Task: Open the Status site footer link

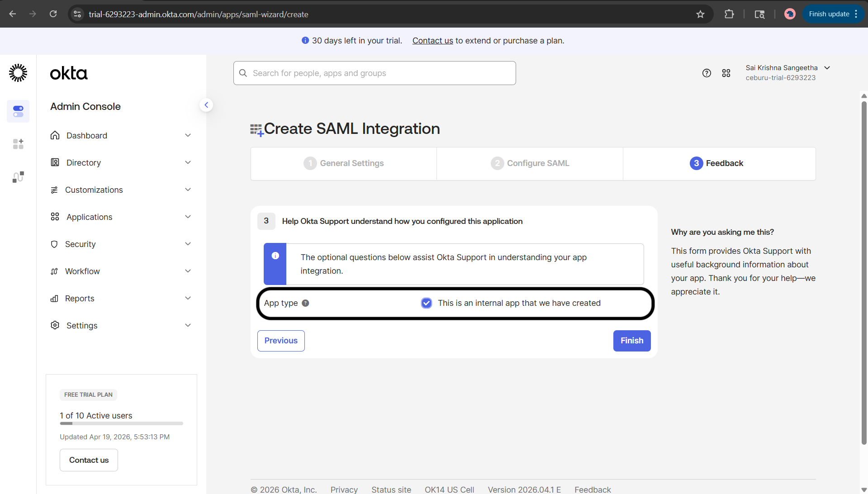Action: (x=391, y=489)
